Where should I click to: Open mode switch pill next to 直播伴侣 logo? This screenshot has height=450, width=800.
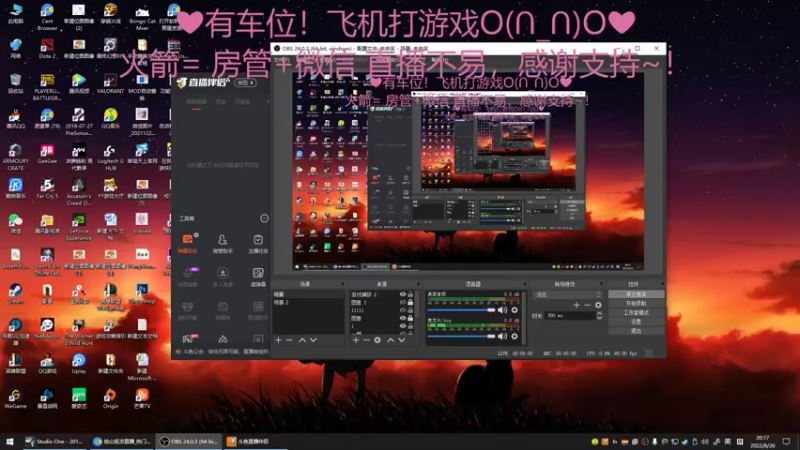(245, 83)
